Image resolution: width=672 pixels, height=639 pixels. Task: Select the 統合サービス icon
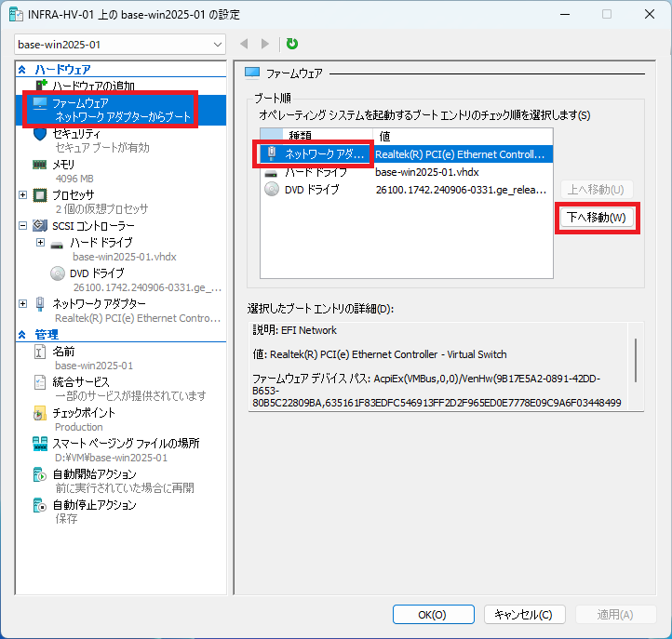(39, 382)
